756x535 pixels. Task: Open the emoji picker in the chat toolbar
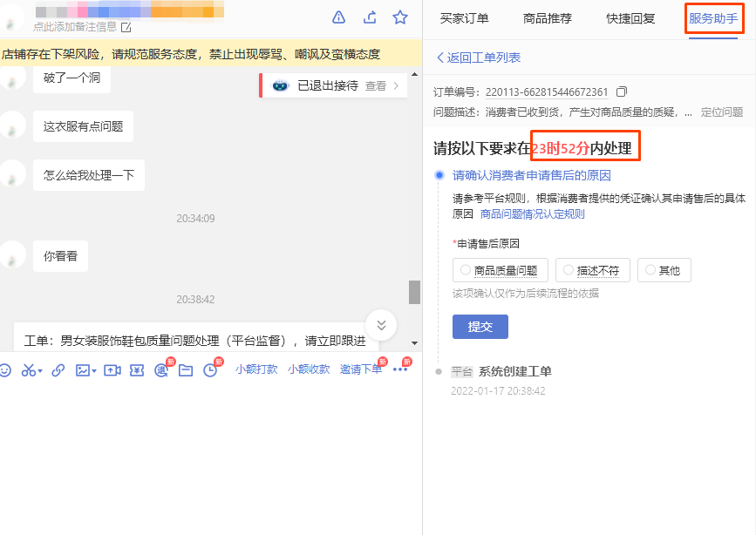[x=8, y=369]
